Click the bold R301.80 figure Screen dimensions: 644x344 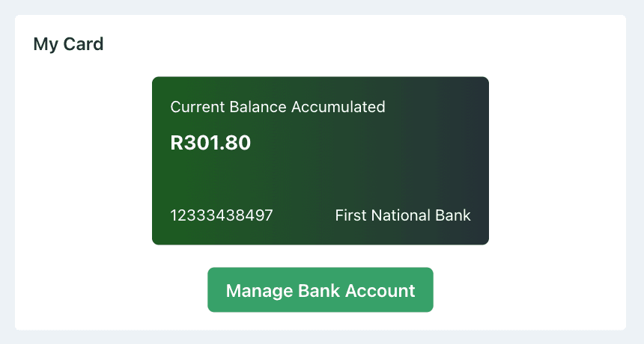click(210, 143)
